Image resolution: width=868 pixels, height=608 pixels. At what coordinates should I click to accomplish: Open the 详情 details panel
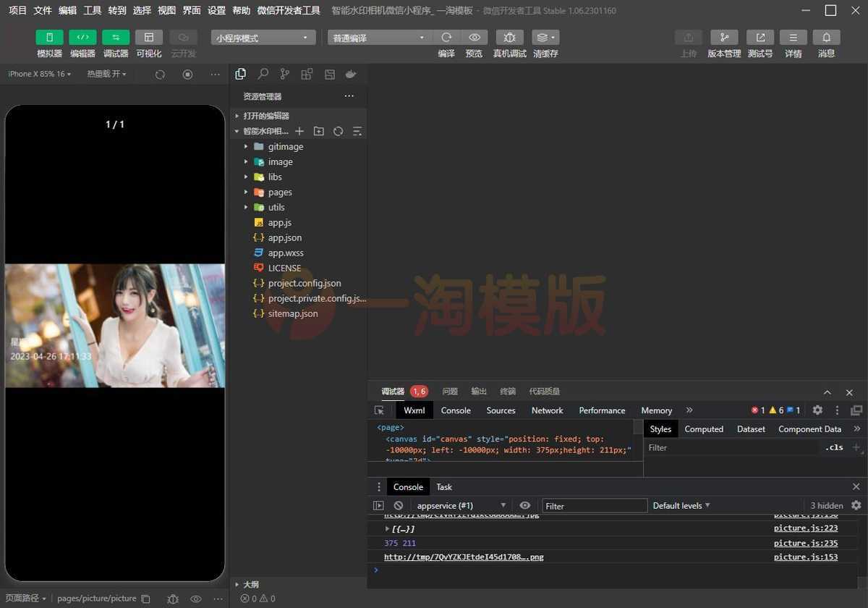pyautogui.click(x=793, y=38)
